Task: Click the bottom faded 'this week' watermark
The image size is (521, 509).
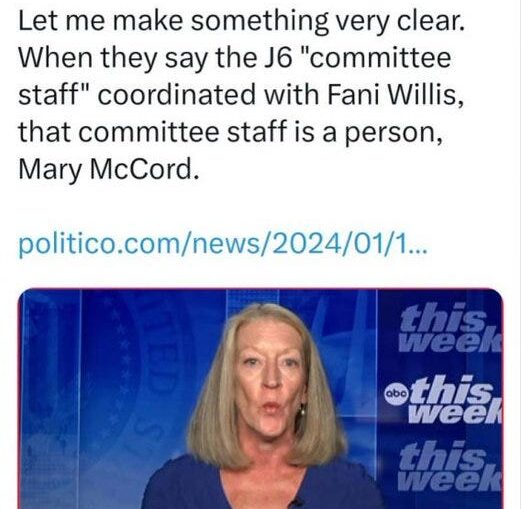Action: [450, 466]
